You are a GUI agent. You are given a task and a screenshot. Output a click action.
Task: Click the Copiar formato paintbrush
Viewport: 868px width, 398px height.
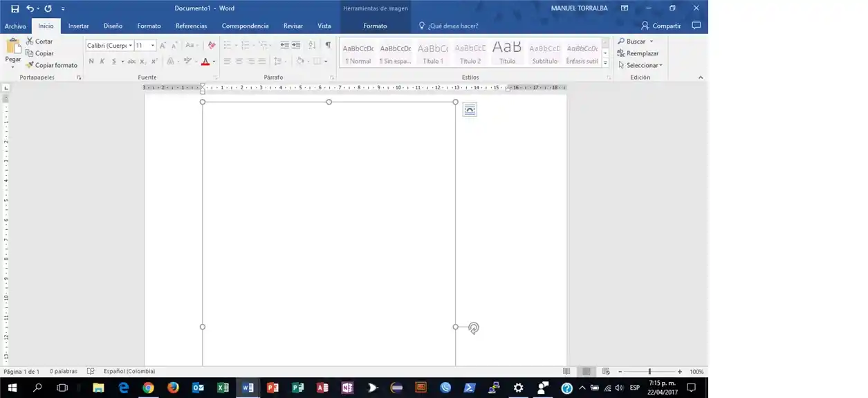30,65
